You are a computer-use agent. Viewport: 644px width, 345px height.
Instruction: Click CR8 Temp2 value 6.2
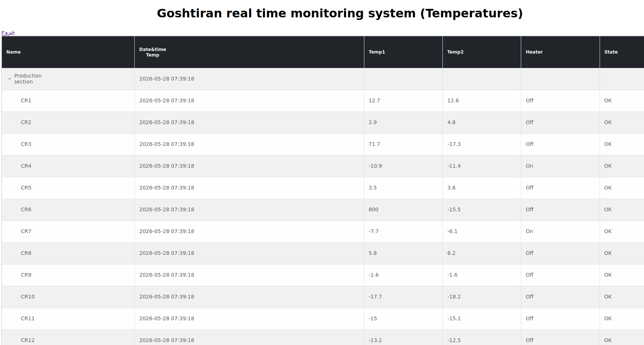[451, 253]
